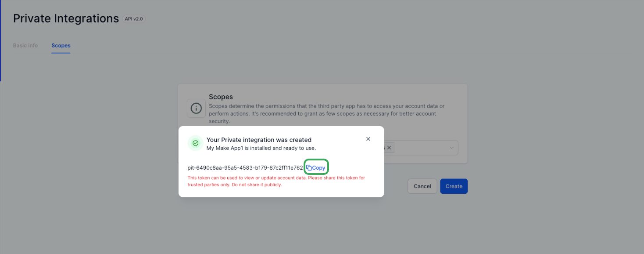Close the integration created dialog
This screenshot has height=254, width=644.
(368, 139)
